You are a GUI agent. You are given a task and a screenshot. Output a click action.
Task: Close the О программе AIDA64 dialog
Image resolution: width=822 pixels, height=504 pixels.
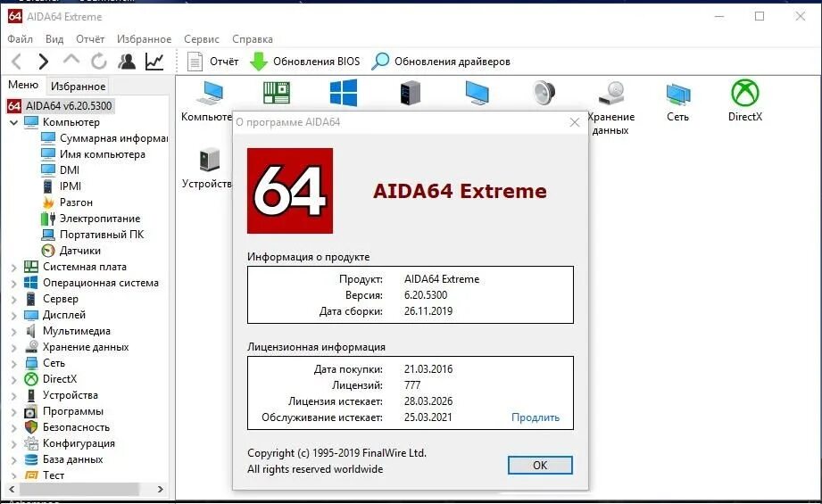[x=575, y=122]
